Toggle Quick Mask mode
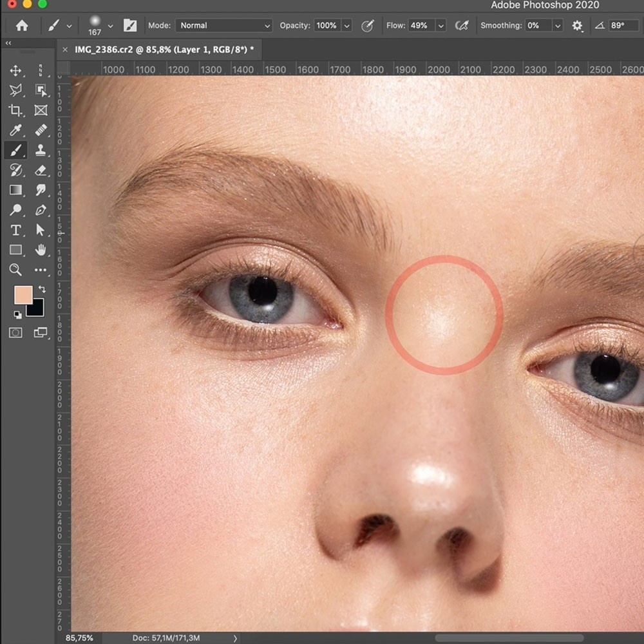The height and width of the screenshot is (644, 644). pyautogui.click(x=15, y=332)
